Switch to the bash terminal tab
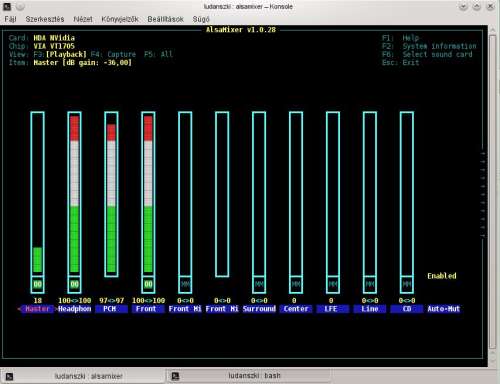This screenshot has height=384, width=500. point(248,376)
